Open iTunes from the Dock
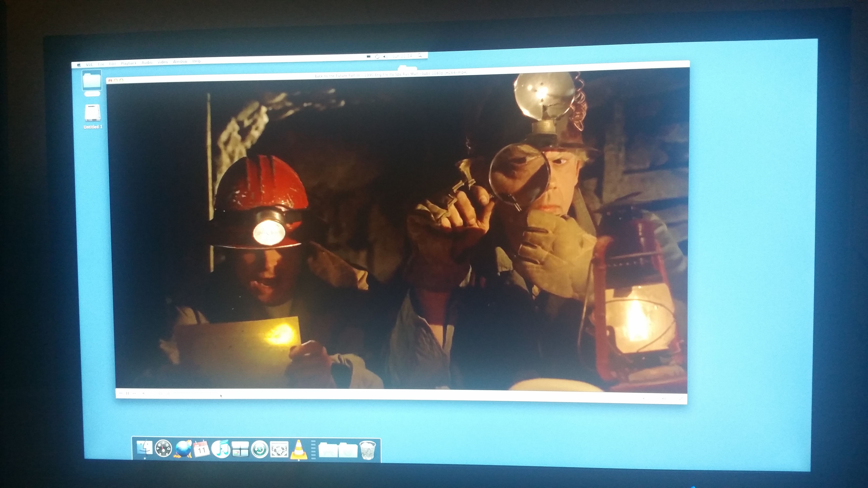868x488 pixels. click(221, 449)
